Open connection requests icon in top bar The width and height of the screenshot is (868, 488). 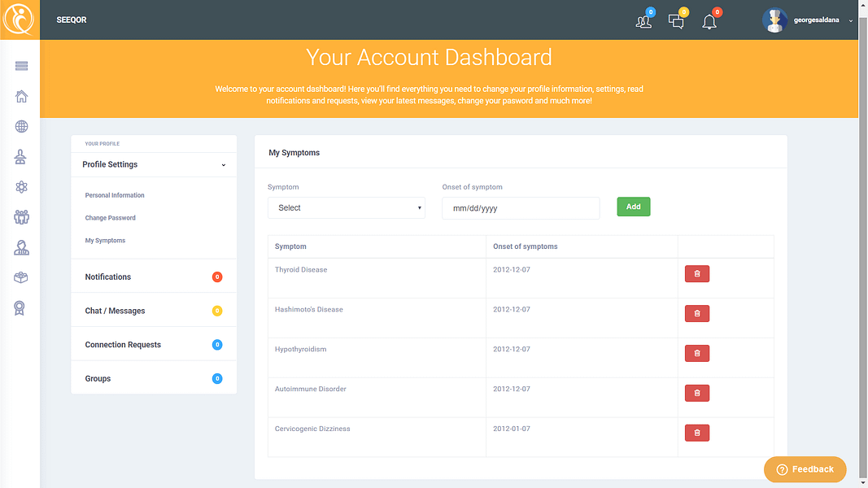[643, 22]
